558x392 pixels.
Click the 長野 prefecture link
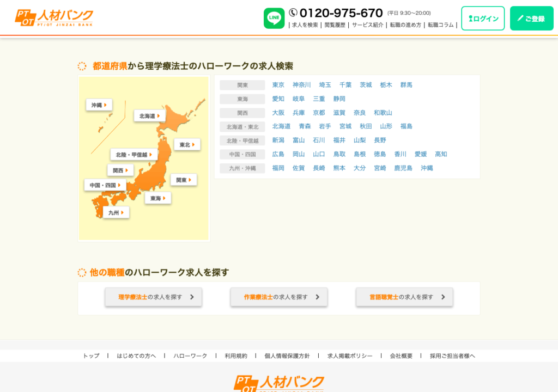(380, 140)
